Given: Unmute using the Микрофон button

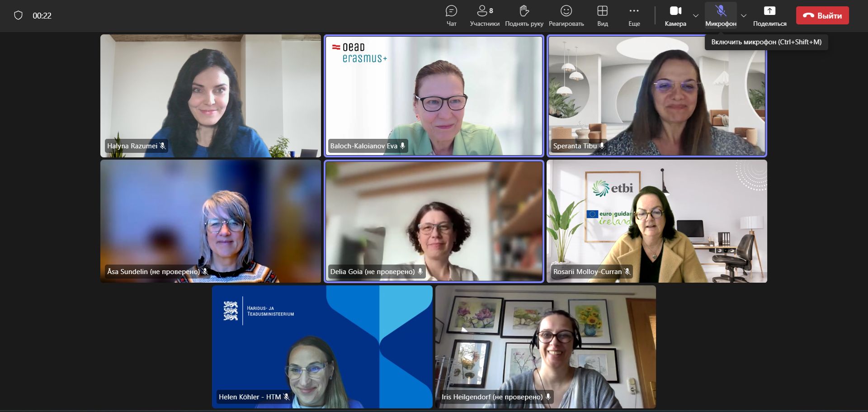Looking at the screenshot, I should click(721, 15).
